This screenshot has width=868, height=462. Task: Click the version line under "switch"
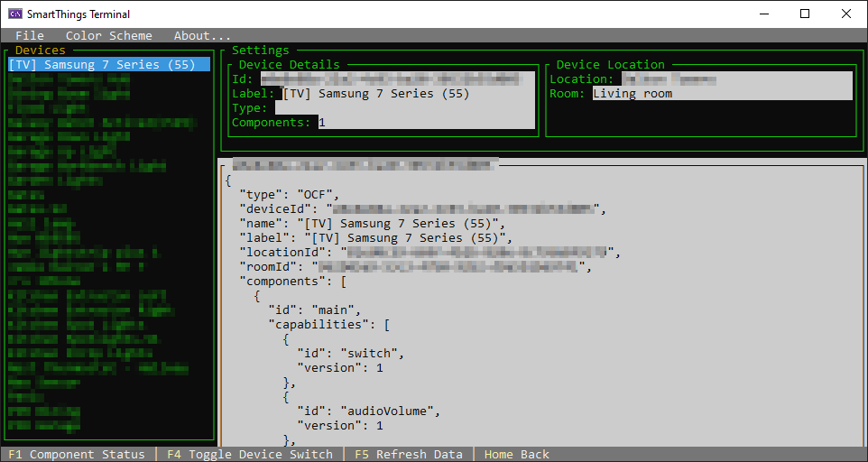click(340, 367)
